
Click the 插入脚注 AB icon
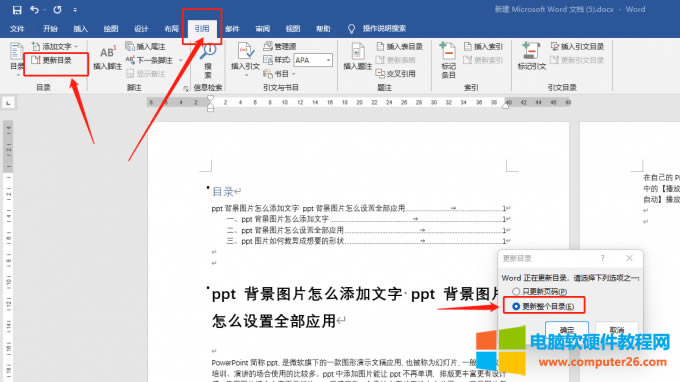(107, 52)
